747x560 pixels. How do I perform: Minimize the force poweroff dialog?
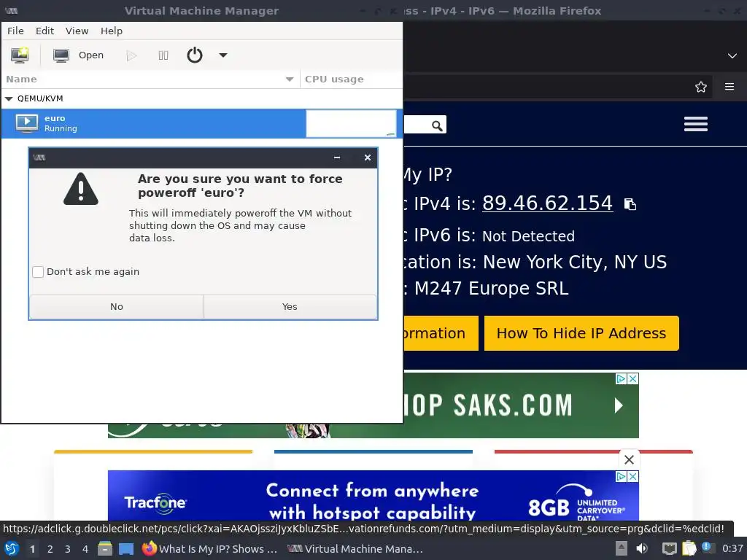pyautogui.click(x=337, y=157)
